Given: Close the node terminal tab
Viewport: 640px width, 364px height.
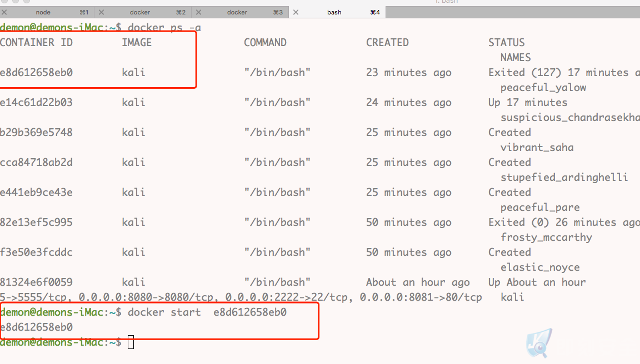Looking at the screenshot, I should coord(4,12).
